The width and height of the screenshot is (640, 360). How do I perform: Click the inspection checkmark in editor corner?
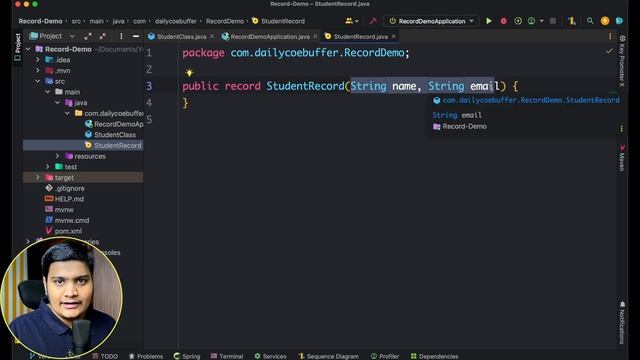tap(609, 51)
